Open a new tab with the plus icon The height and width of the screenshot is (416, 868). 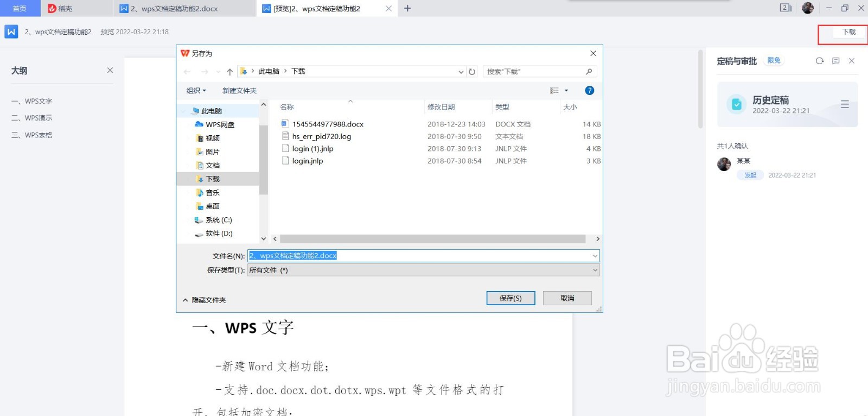(407, 9)
